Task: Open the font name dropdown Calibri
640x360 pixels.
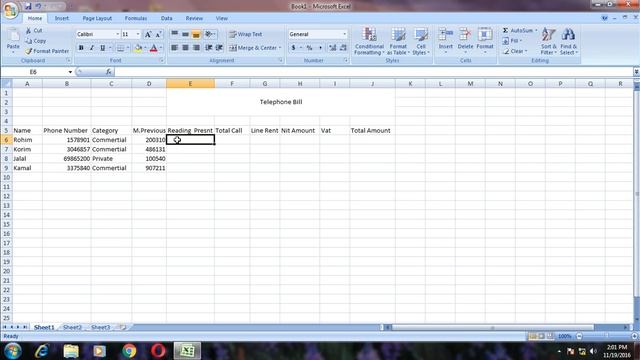Action: tap(118, 34)
